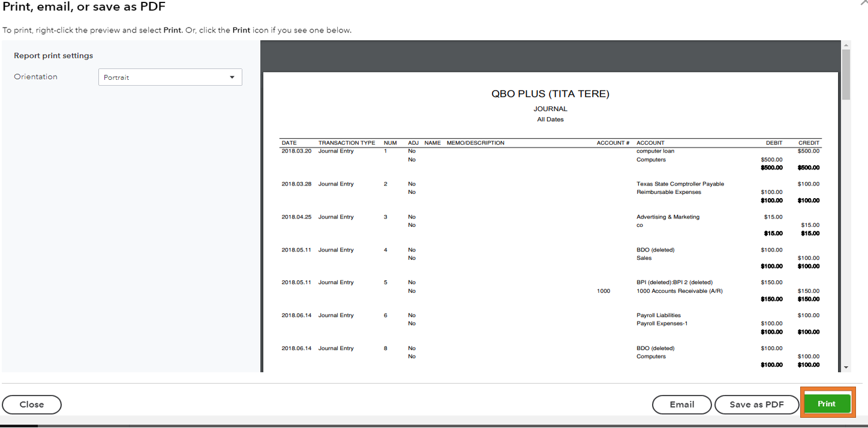868x428 pixels.
Task: Click the QBO PLUS (TITA TERE) report title
Action: click(x=550, y=94)
